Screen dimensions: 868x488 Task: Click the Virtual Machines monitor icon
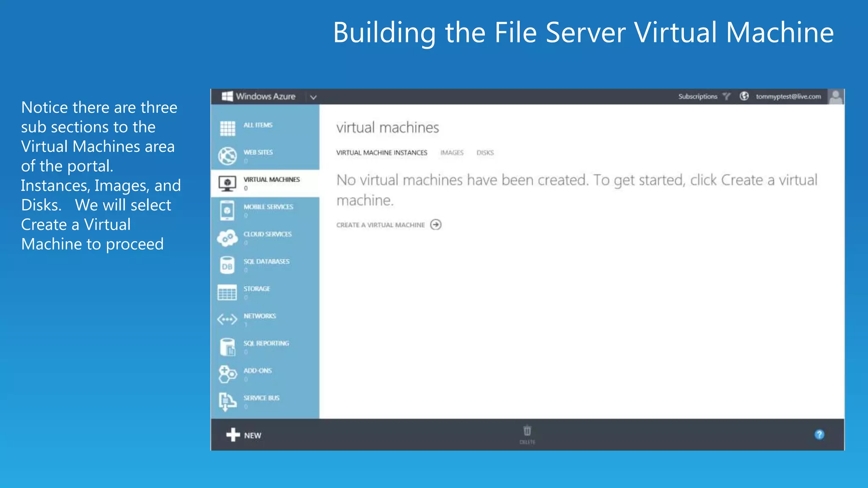pyautogui.click(x=227, y=183)
